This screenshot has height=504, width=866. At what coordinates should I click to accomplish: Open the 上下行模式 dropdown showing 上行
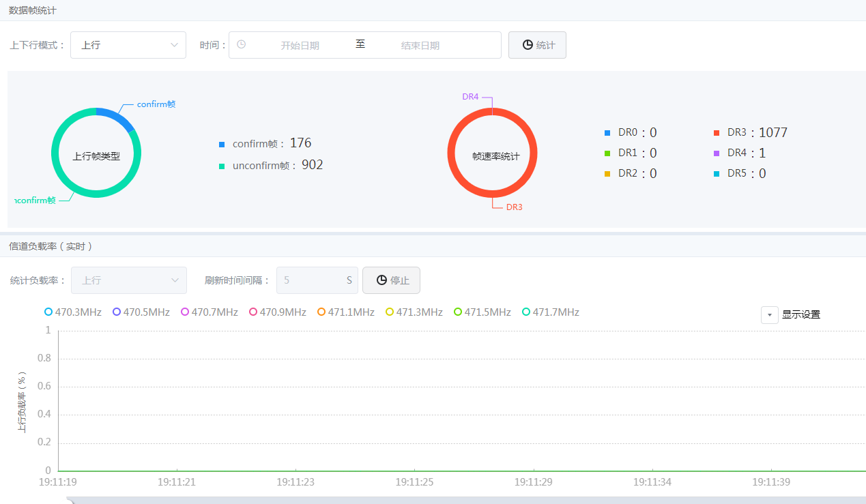pos(128,45)
